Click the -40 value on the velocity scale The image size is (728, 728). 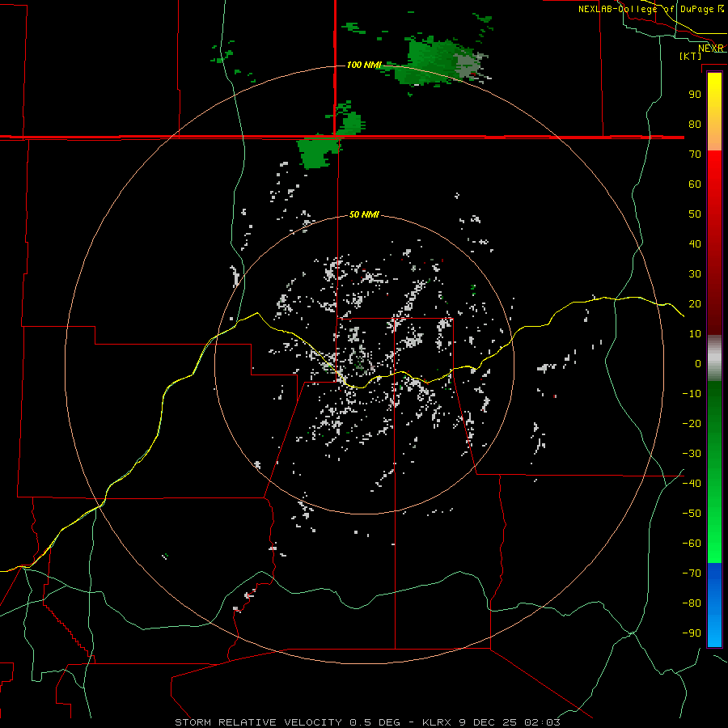point(692,484)
